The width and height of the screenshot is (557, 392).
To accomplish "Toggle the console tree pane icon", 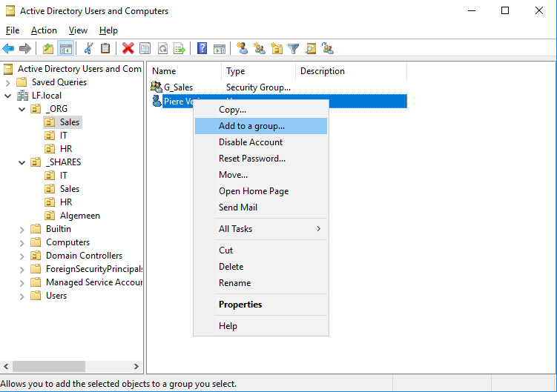I will coord(66,48).
